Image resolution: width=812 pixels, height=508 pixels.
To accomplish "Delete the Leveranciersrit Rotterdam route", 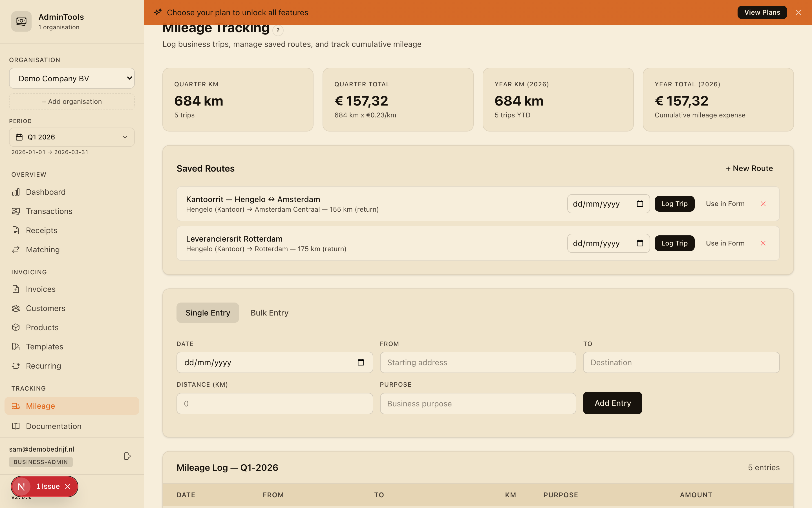I will click(x=763, y=243).
